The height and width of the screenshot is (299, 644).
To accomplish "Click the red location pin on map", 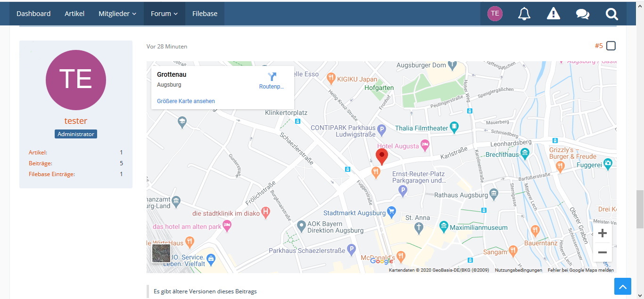I will pyautogui.click(x=381, y=157).
